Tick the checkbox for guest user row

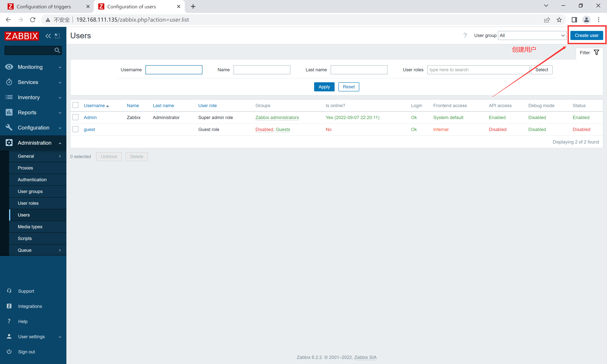coord(75,129)
